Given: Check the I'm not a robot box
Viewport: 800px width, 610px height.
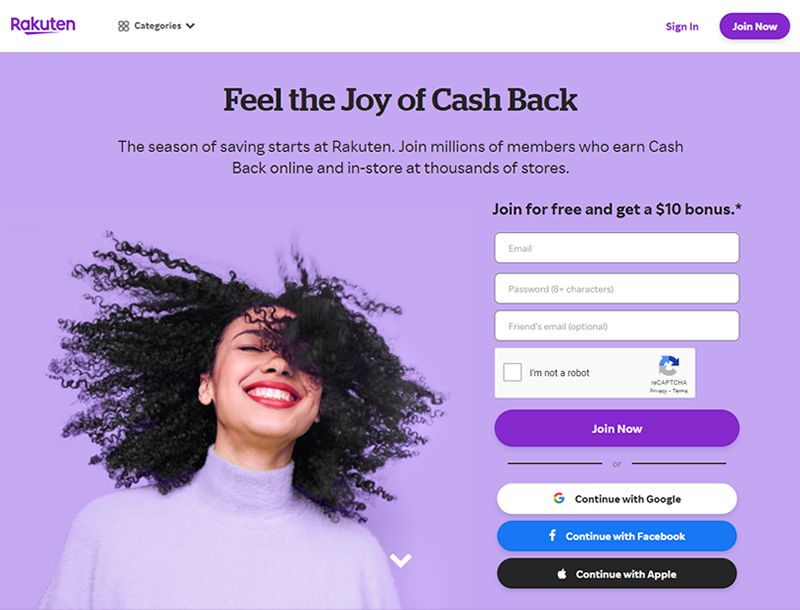Looking at the screenshot, I should [x=512, y=372].
